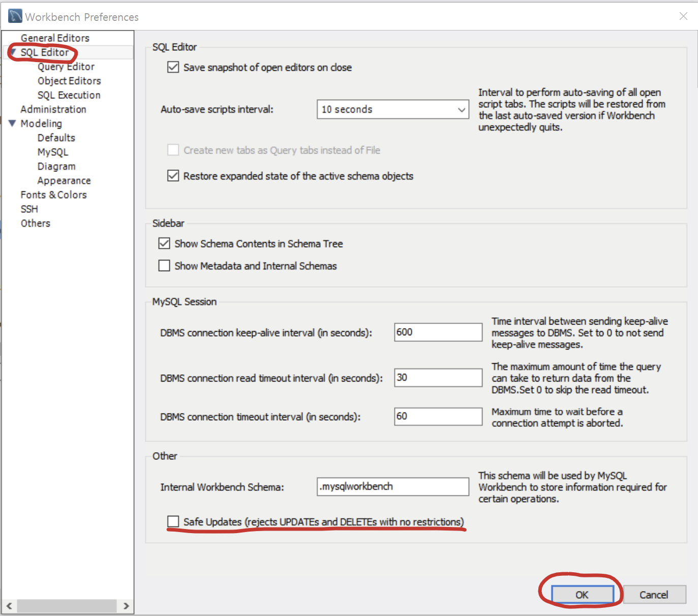Click the Workbench Preferences title bar icon
Screen dimensions: 698x616
(15, 16)
